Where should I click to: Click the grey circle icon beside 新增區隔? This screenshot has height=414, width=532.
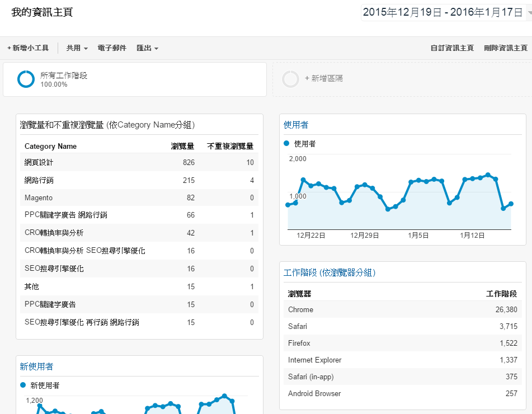coord(290,79)
